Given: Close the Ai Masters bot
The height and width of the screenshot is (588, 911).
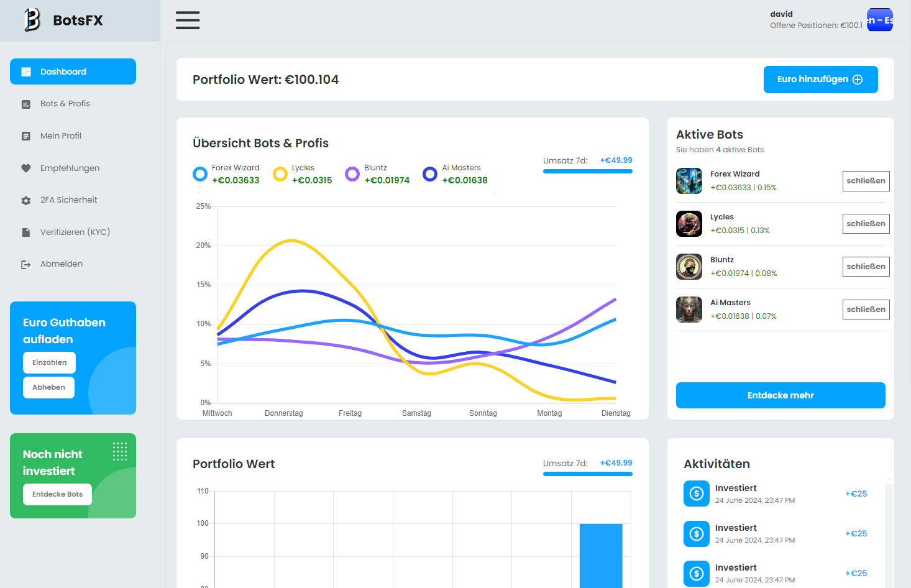Looking at the screenshot, I should [866, 310].
